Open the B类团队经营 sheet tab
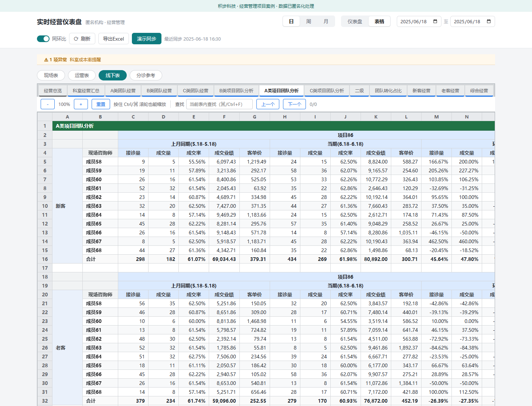 tap(159, 91)
